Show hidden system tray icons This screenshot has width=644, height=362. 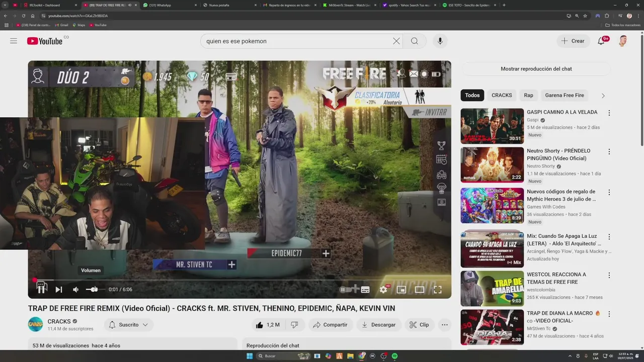[x=570, y=356]
